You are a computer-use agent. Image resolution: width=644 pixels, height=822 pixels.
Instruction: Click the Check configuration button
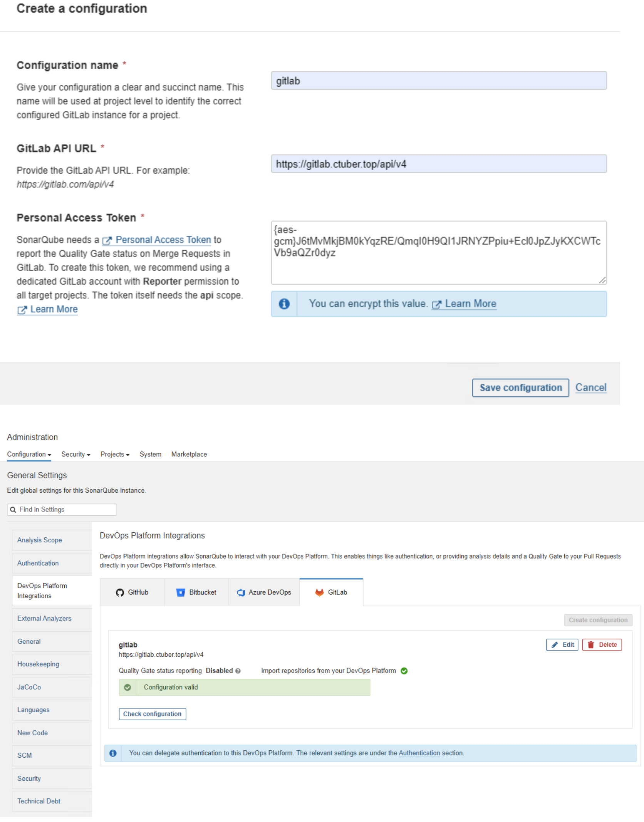coord(152,714)
